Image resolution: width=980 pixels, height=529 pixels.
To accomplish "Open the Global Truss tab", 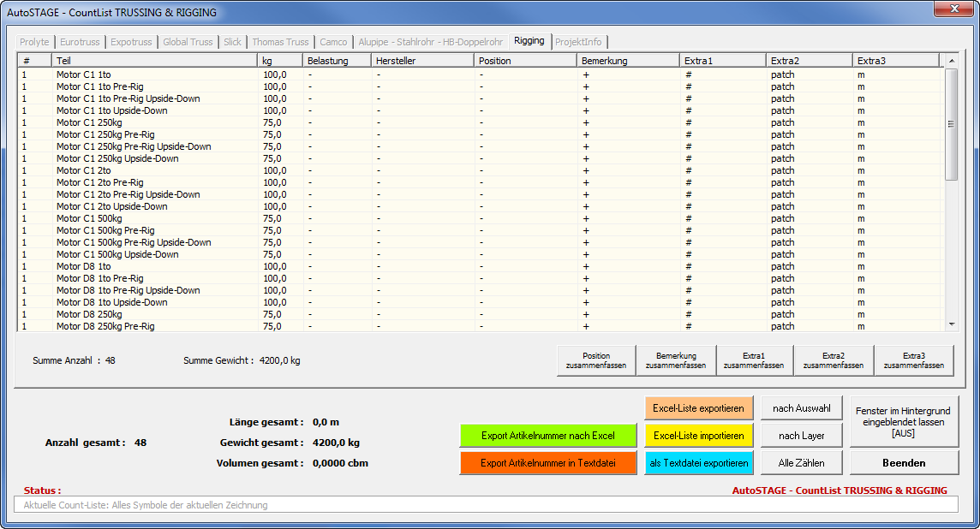I will click(188, 42).
